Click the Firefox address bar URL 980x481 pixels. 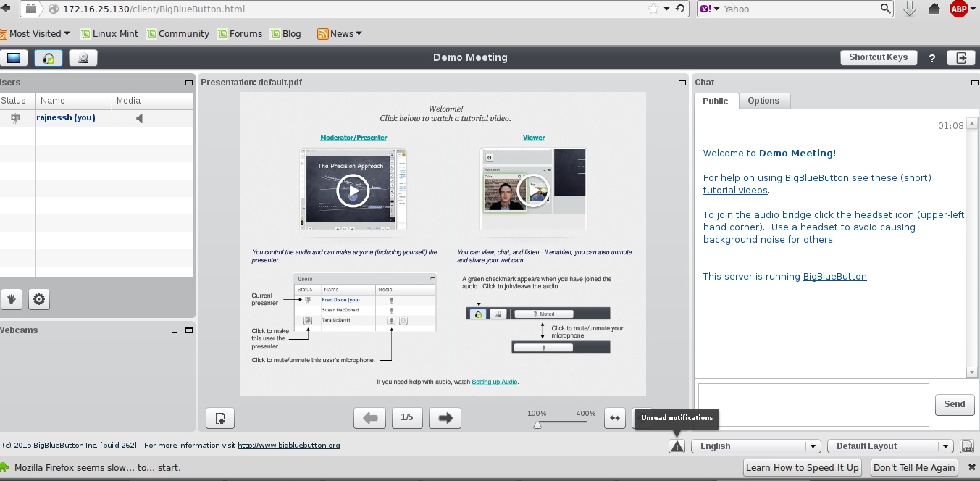point(154,9)
